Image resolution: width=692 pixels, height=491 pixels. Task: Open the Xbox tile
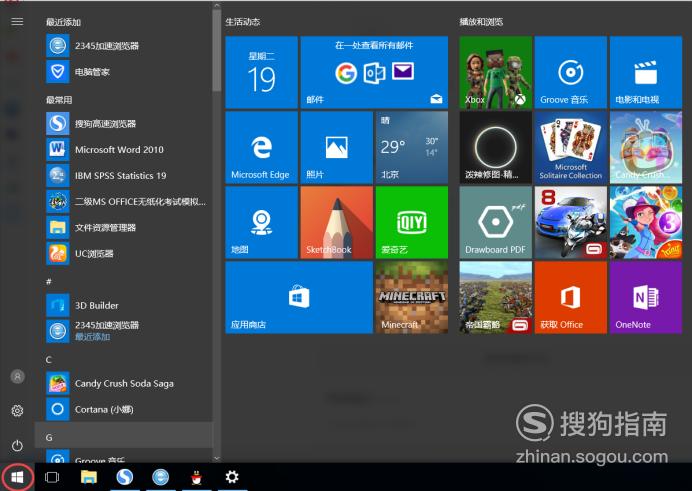(496, 72)
